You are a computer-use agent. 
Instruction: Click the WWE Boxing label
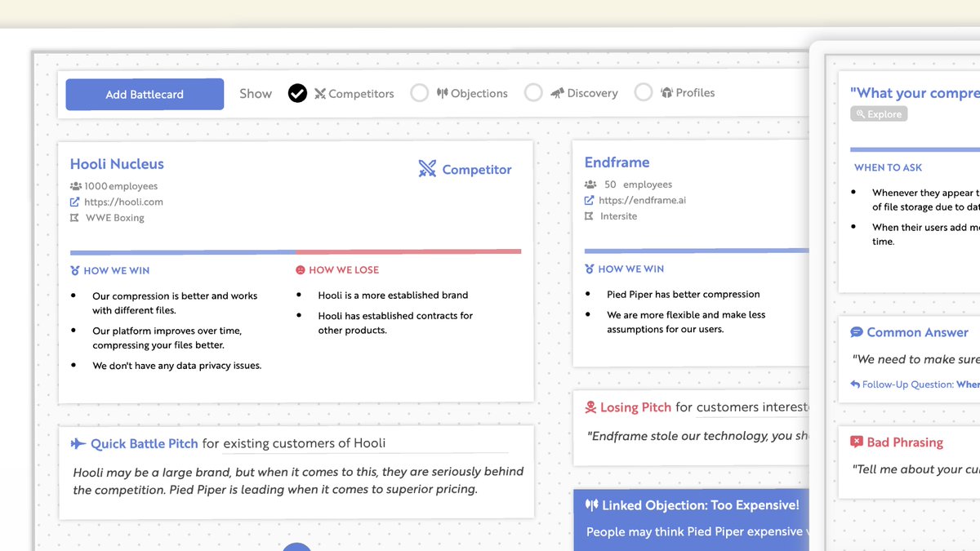pos(115,218)
